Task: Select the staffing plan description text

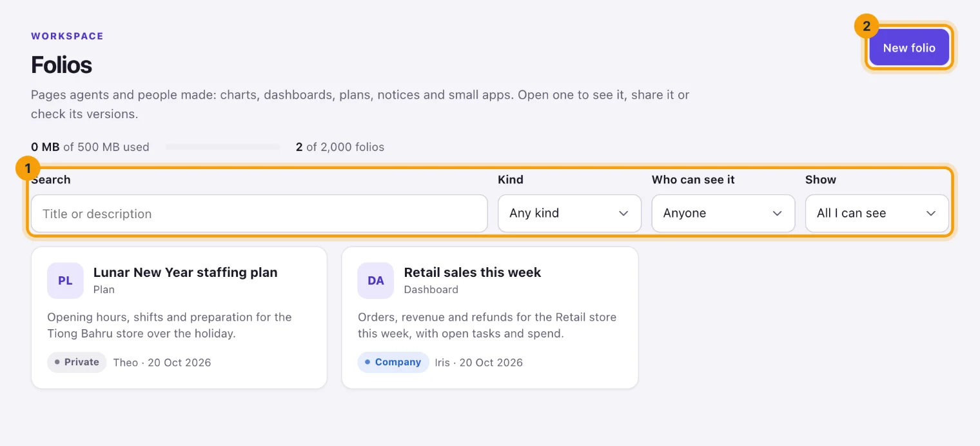Action: (170, 325)
